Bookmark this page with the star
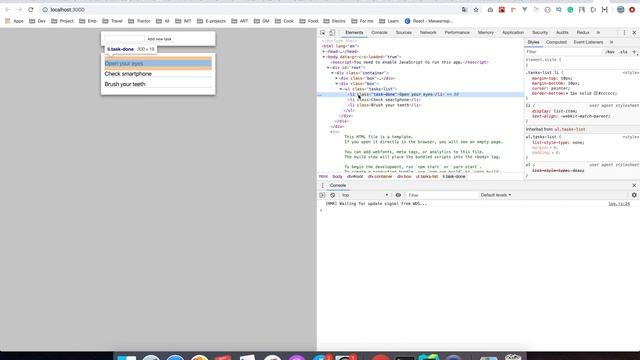640x360 pixels. (x=476, y=10)
